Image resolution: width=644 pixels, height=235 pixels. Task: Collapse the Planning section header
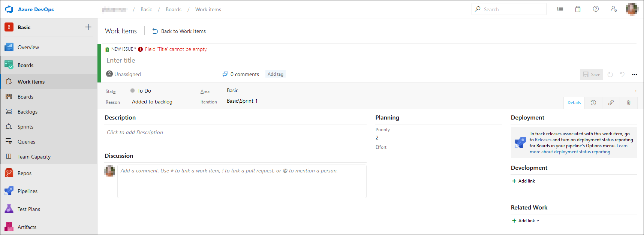click(387, 118)
